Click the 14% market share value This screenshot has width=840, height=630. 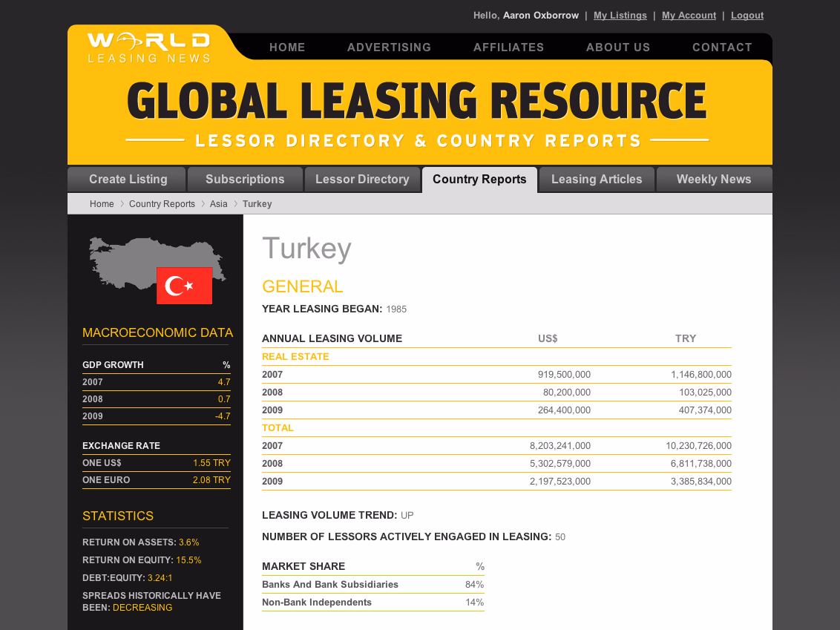(x=475, y=602)
